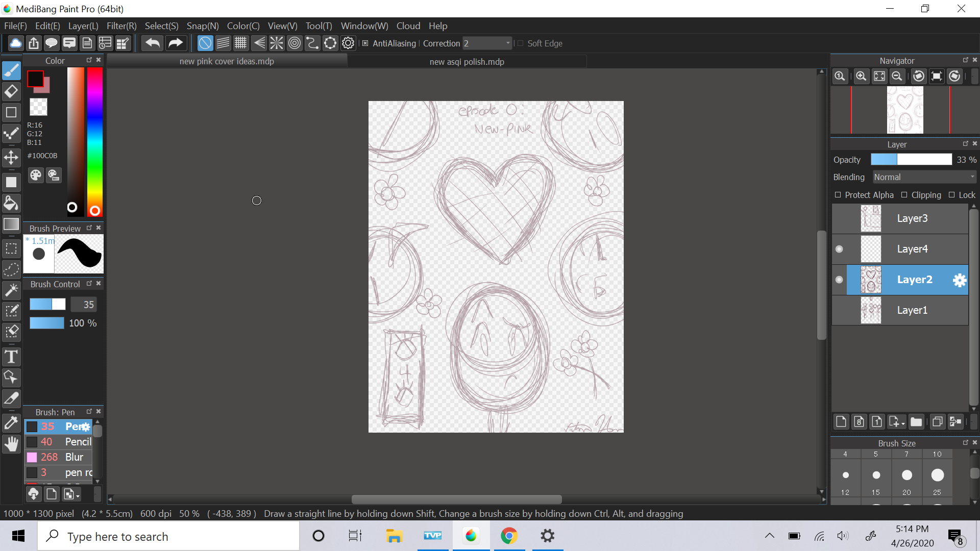
Task: Select the Text tool
Action: (11, 357)
